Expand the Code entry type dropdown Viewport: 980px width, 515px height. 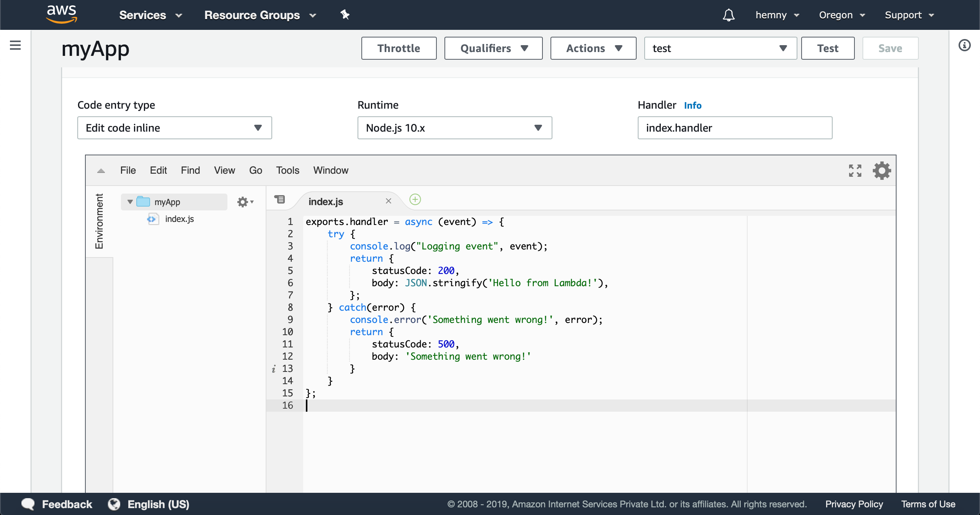click(175, 128)
